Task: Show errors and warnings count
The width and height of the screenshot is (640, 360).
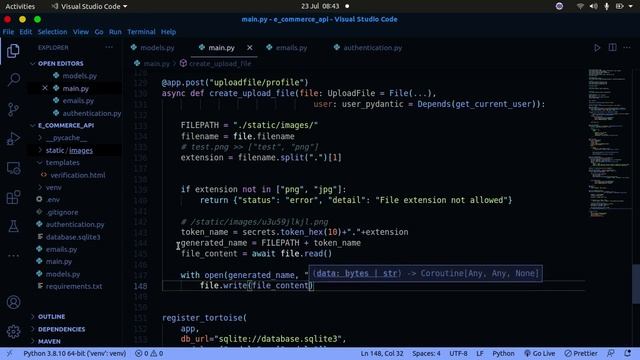Action: (x=149, y=353)
